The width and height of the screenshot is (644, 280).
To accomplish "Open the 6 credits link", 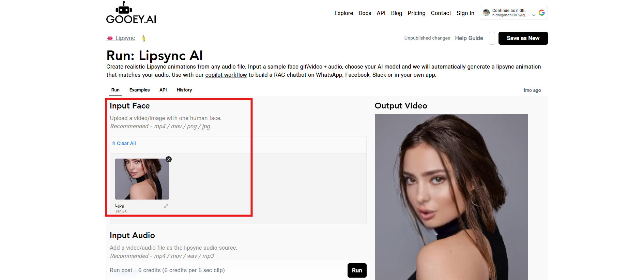I will (149, 270).
